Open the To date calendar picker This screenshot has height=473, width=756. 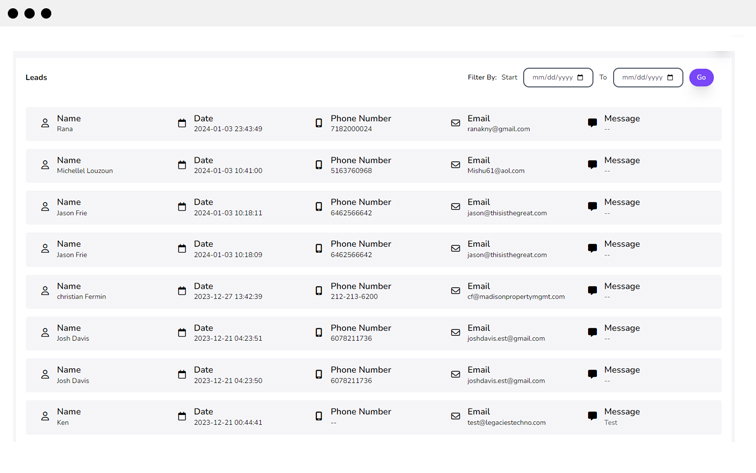point(670,78)
